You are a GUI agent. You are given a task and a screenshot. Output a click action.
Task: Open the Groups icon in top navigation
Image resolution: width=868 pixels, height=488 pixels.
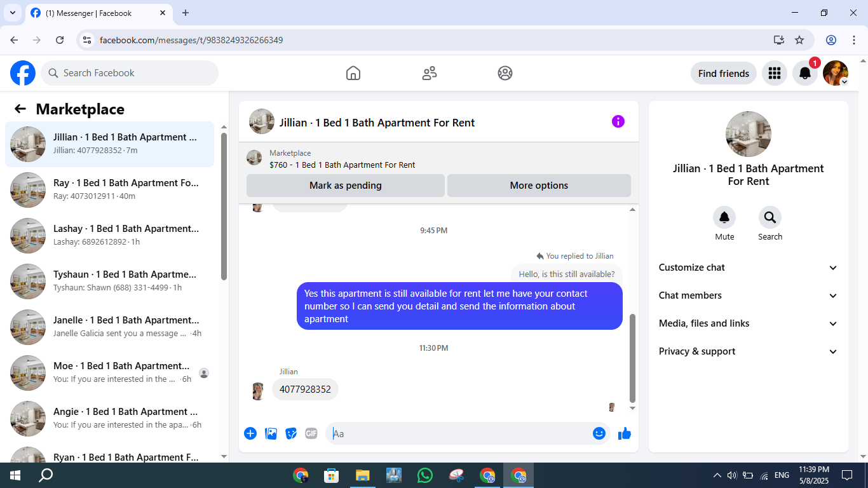(505, 73)
